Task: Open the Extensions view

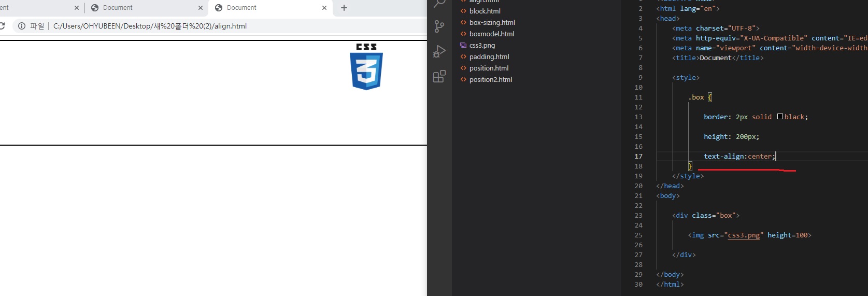Action: [439, 76]
